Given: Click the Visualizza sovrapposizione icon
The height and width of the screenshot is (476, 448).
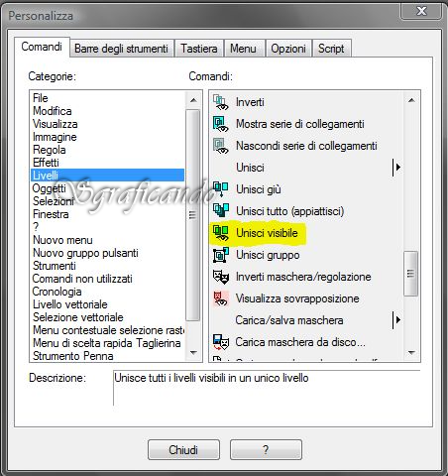Looking at the screenshot, I should (220, 298).
